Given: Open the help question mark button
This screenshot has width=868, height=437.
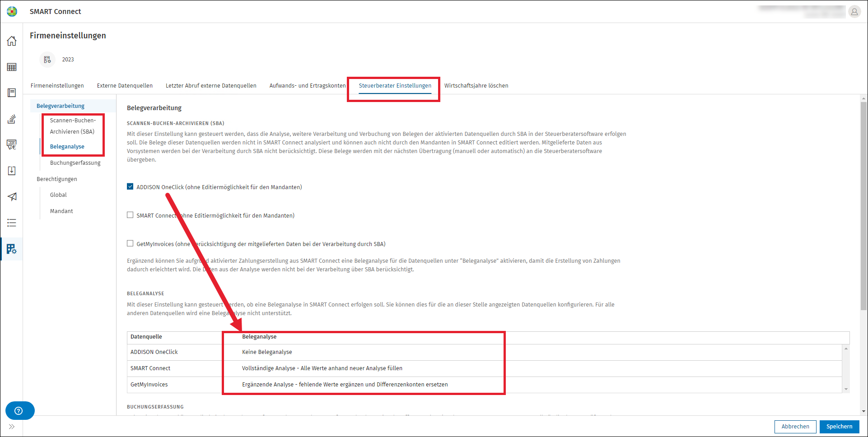Looking at the screenshot, I should coord(20,411).
